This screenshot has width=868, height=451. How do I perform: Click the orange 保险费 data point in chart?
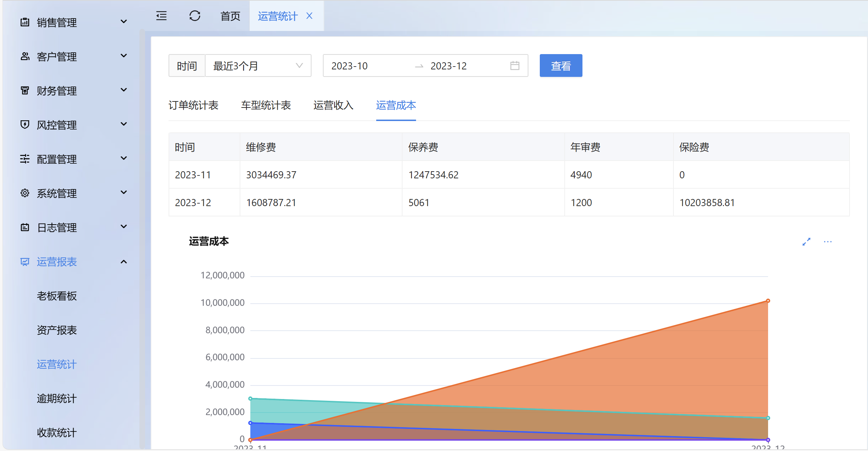coord(768,301)
